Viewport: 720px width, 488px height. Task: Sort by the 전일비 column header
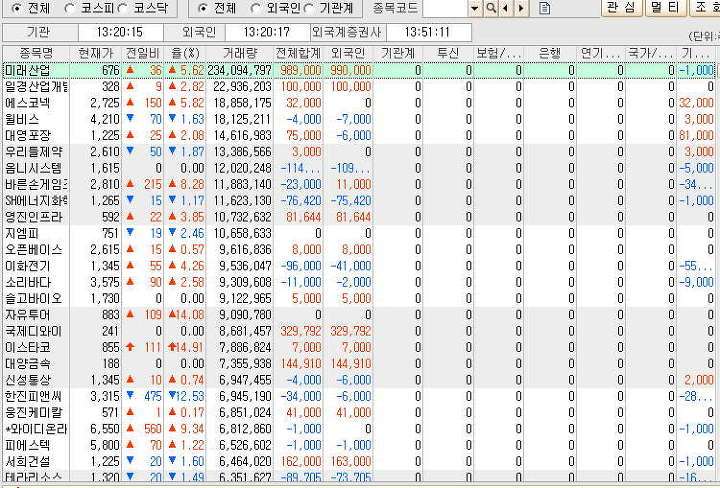pos(143,53)
